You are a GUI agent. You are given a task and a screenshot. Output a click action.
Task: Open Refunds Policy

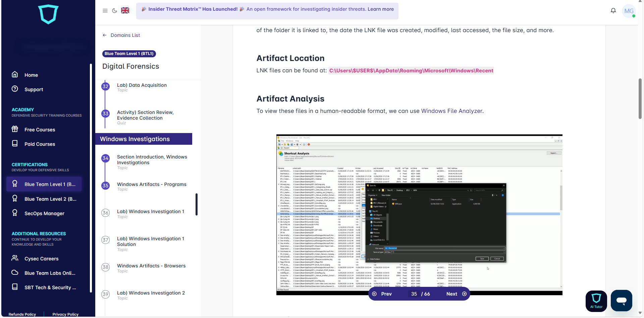(22, 314)
